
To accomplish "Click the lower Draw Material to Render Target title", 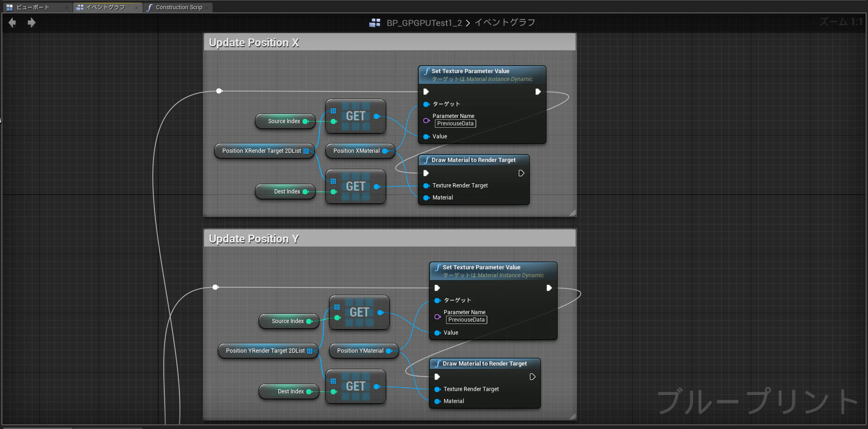I will coord(485,364).
